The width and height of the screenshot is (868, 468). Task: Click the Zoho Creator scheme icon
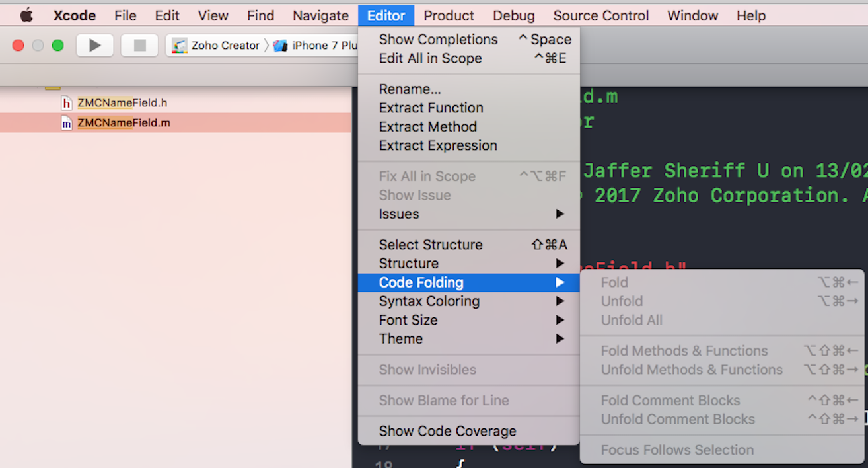[179, 46]
